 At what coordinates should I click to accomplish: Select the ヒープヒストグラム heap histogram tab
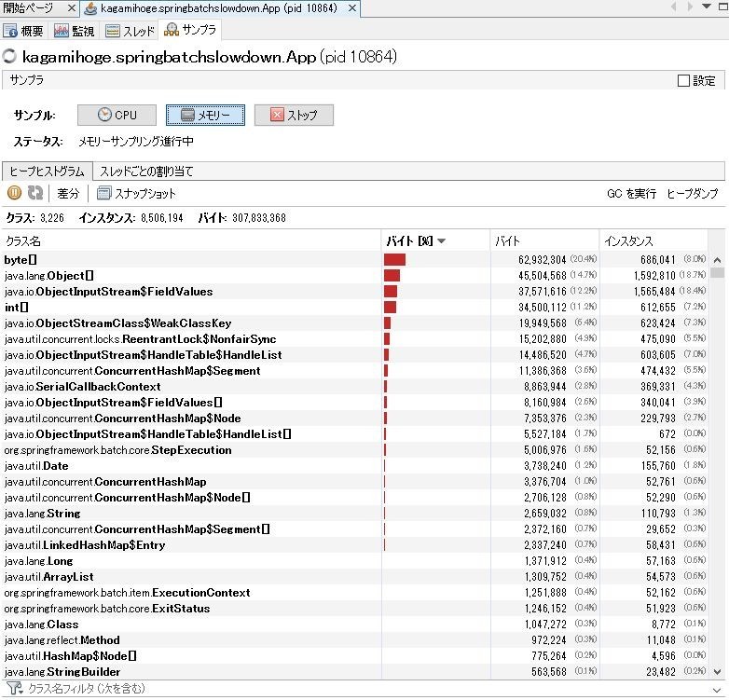click(x=47, y=172)
